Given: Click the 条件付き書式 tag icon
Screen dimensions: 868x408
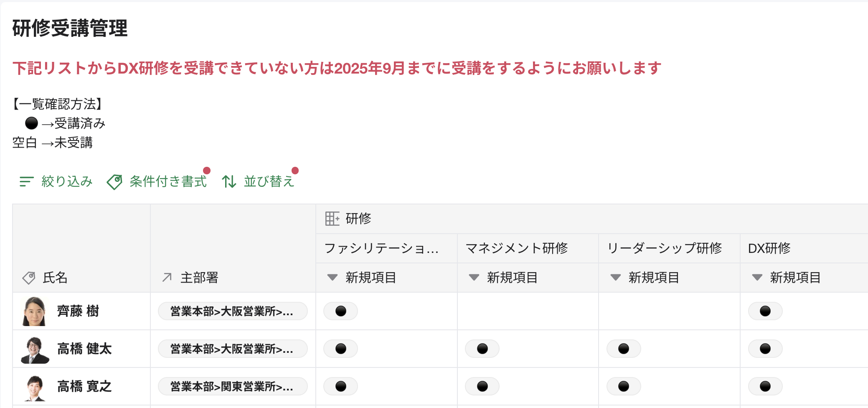Looking at the screenshot, I should 114,182.
